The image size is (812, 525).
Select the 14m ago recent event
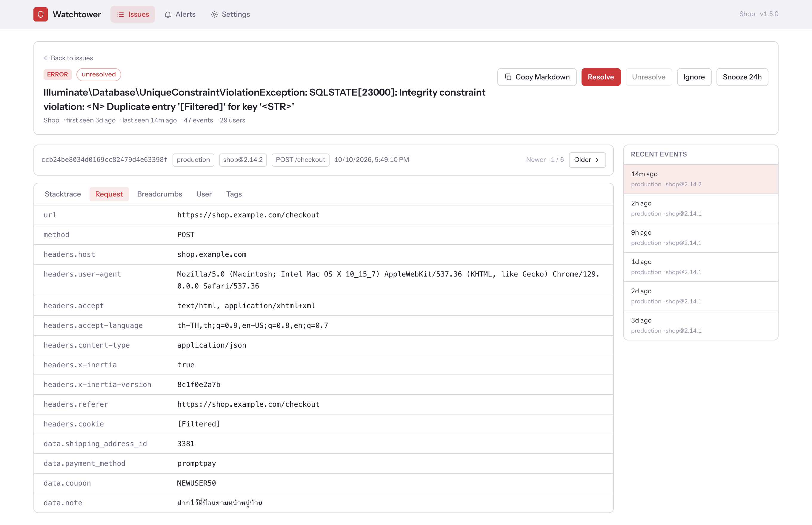(701, 179)
